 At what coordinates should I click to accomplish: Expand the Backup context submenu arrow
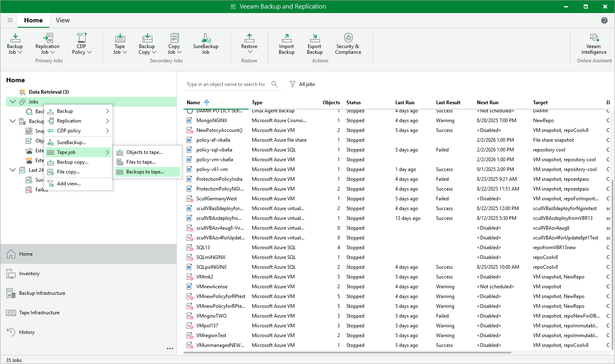pyautogui.click(x=108, y=111)
